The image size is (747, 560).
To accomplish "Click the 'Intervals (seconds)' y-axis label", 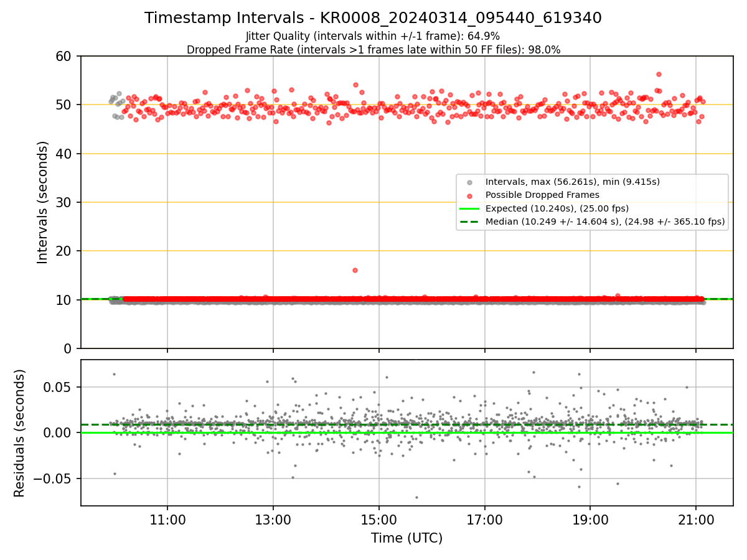I will pos(43,202).
